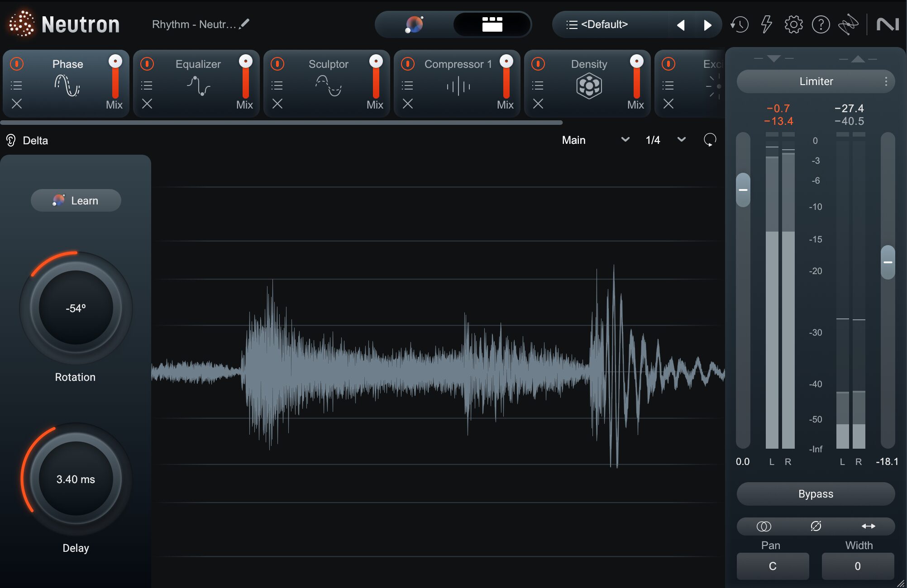Image resolution: width=907 pixels, height=588 pixels.
Task: Expand output meter arrow
Action: (858, 59)
